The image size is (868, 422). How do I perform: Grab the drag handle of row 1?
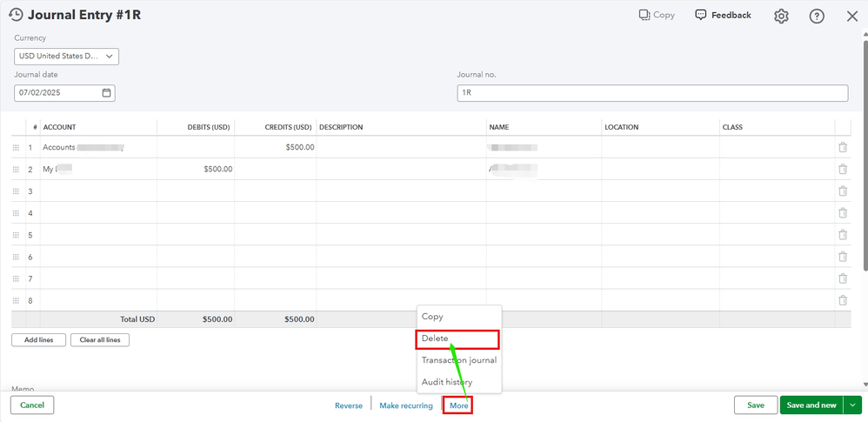16,147
